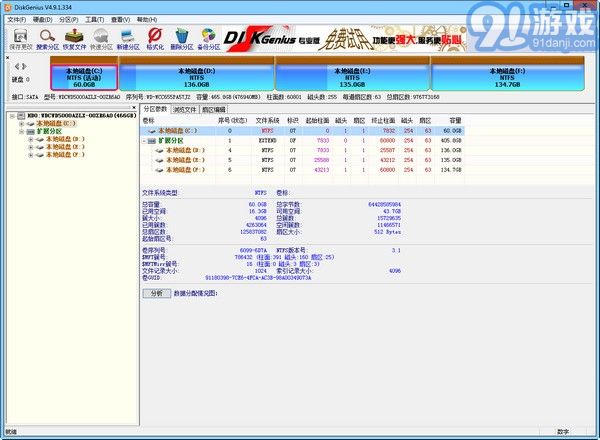The width and height of the screenshot is (600, 440).
Task: Click the drive icon of 本地磁盘(F:) in tree
Action: point(40,155)
